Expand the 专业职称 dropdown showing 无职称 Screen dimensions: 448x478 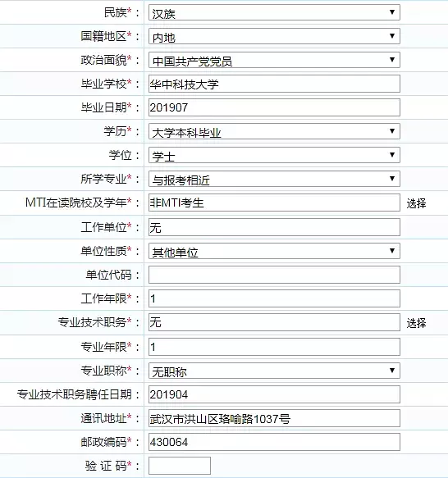(x=274, y=371)
